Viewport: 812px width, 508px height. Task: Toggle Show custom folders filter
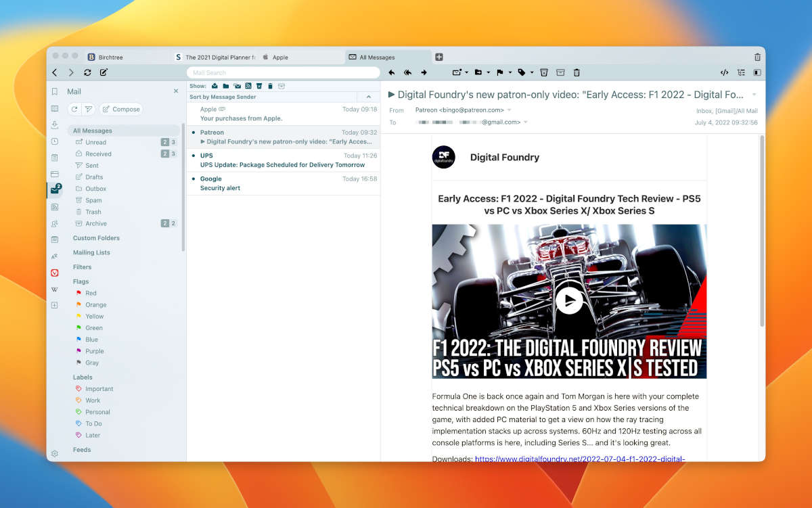[226, 86]
